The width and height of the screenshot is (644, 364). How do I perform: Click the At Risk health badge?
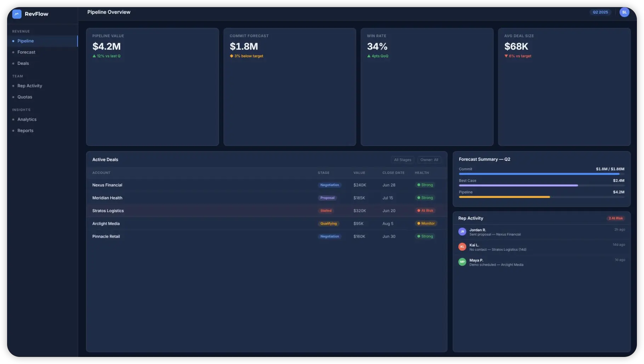425,211
